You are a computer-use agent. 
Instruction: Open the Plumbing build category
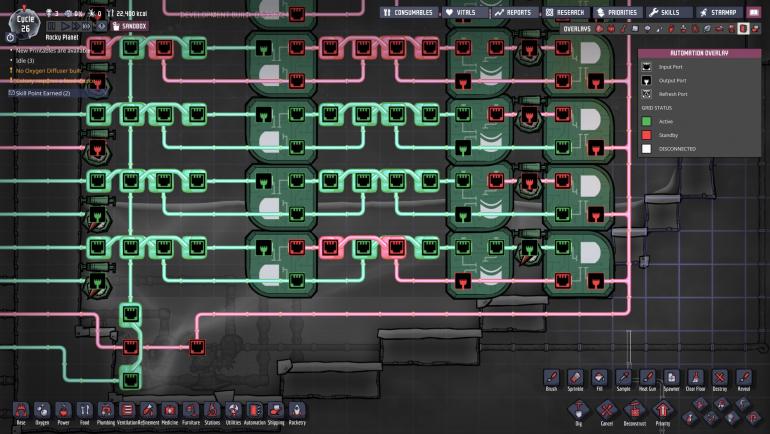106,413
